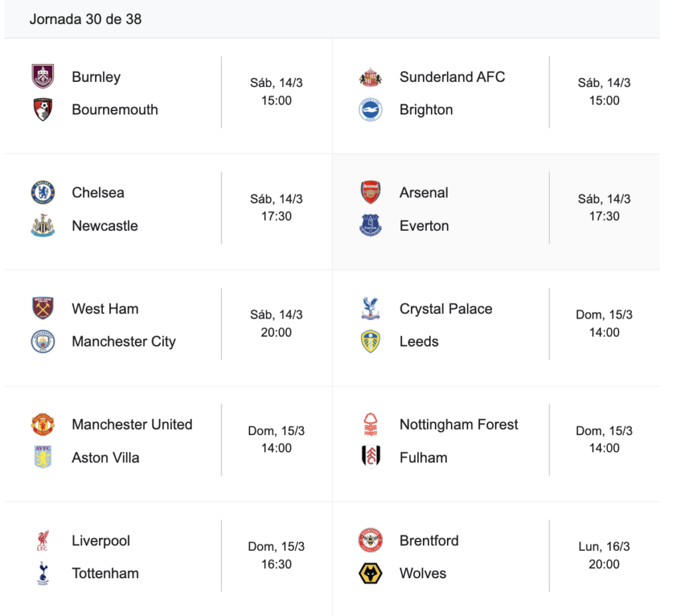Screen dimensions: 681x616
Task: Open the Manchester United team link
Action: pos(132,424)
